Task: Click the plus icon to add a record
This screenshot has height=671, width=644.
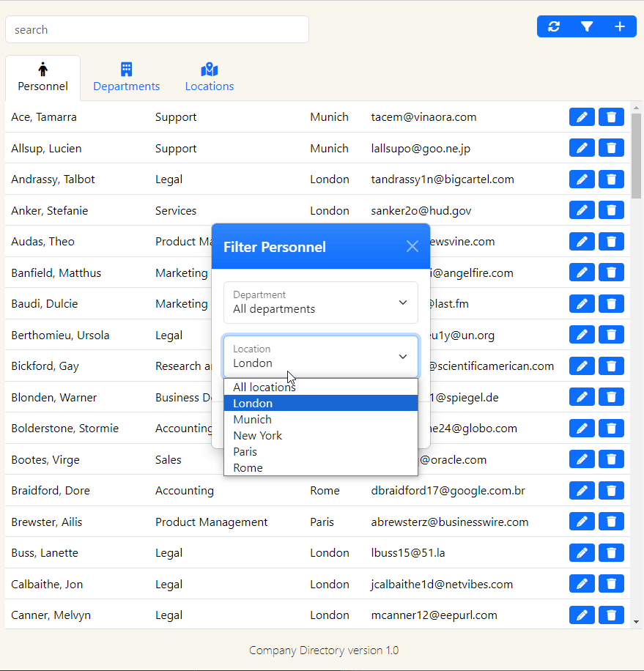Action: (x=619, y=26)
